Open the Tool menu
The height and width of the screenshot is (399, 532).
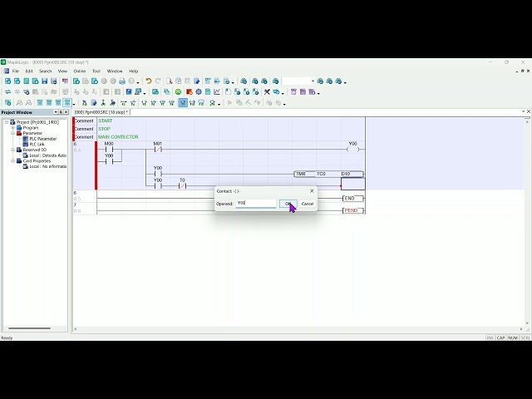[x=96, y=71]
